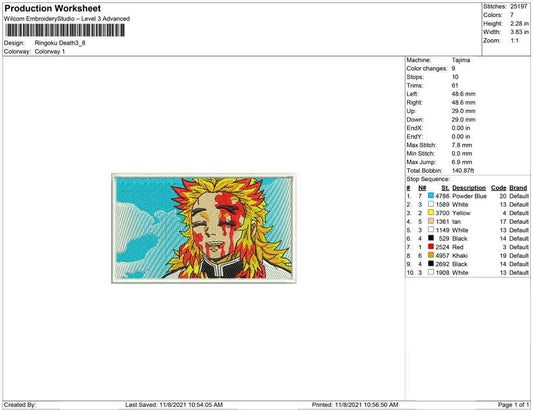Select the black swatch for stop 9

431,264
